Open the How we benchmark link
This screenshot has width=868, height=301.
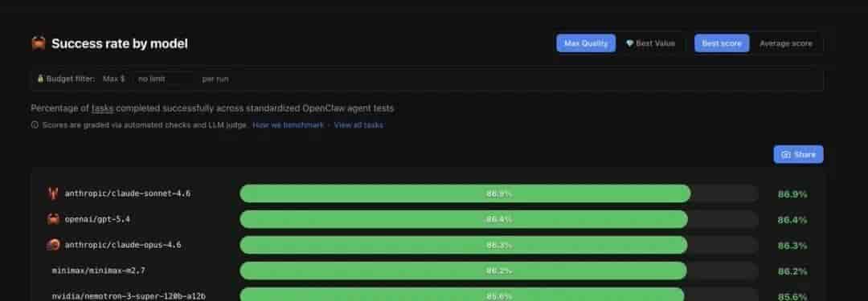pos(288,125)
